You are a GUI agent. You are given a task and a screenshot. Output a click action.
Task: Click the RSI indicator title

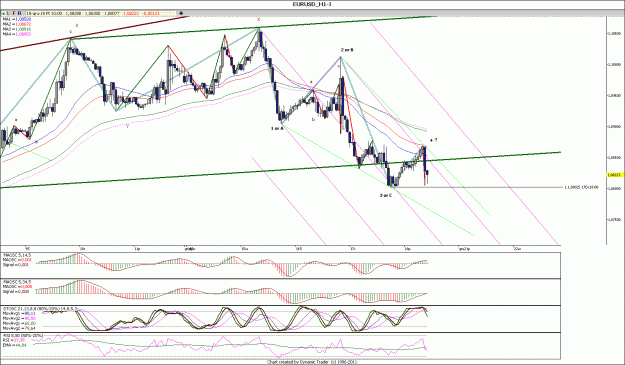point(22,336)
